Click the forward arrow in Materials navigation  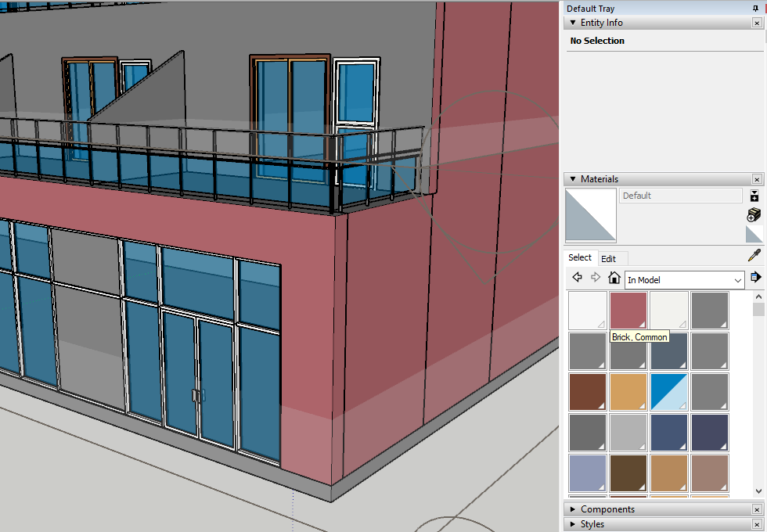(x=596, y=277)
